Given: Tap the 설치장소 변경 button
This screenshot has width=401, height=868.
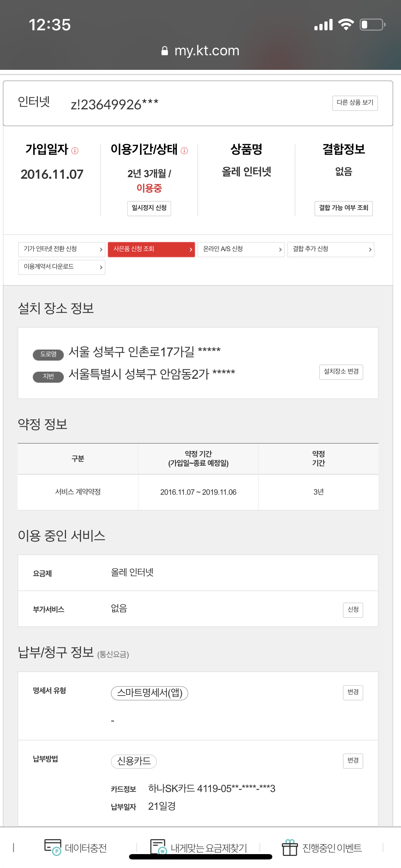Looking at the screenshot, I should [x=341, y=372].
